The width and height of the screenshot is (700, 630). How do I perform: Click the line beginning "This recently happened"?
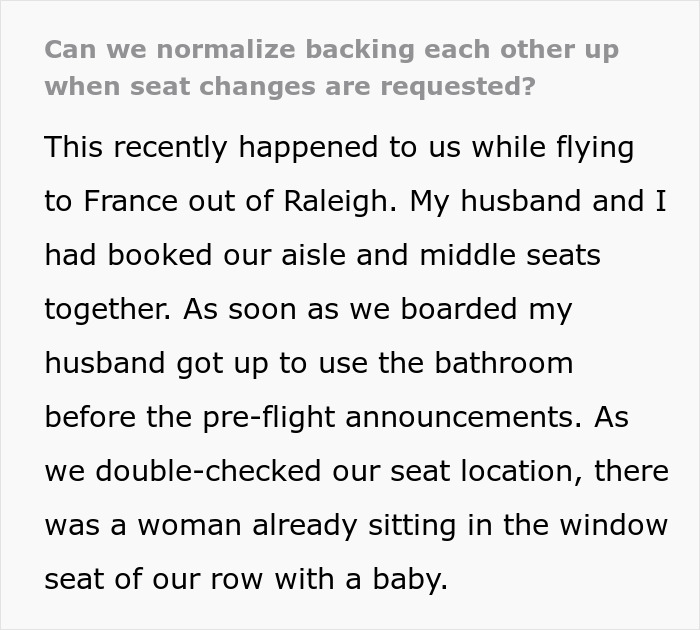(339, 147)
